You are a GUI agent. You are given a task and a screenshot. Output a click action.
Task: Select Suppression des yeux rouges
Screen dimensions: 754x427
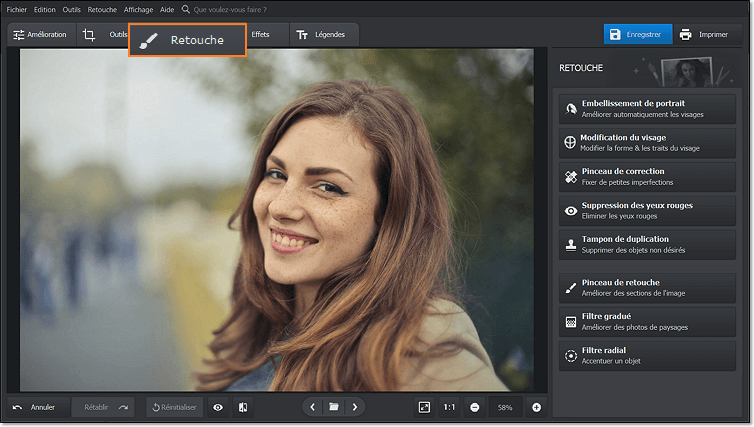(x=647, y=211)
